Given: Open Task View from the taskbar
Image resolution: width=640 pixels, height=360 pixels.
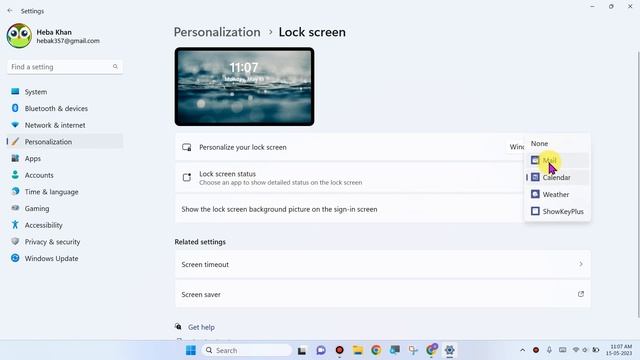Looking at the screenshot, I should pyautogui.click(x=302, y=350).
